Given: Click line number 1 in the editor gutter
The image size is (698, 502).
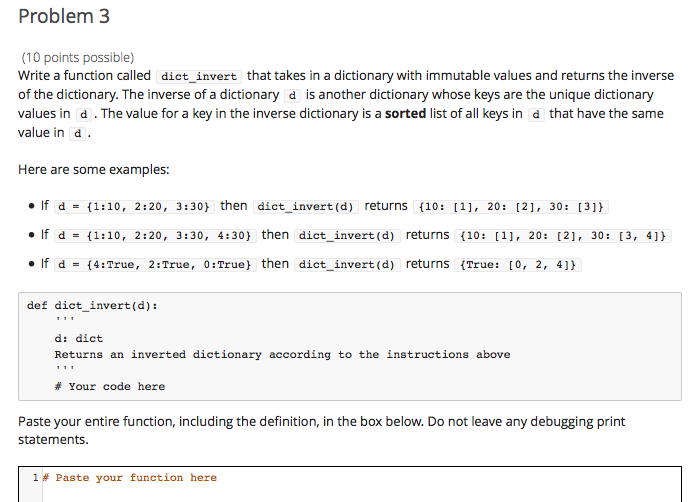Looking at the screenshot, I should (x=35, y=478).
